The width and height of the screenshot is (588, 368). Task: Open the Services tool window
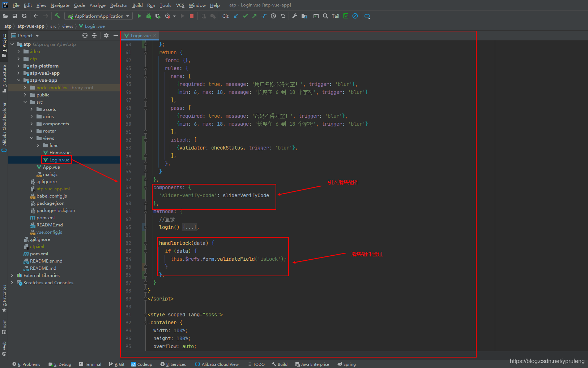tap(173, 364)
